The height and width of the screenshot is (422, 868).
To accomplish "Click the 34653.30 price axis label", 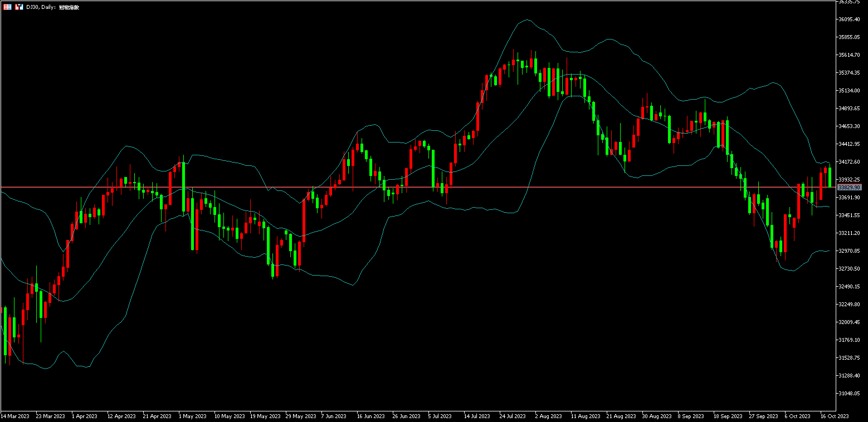I will (x=849, y=126).
